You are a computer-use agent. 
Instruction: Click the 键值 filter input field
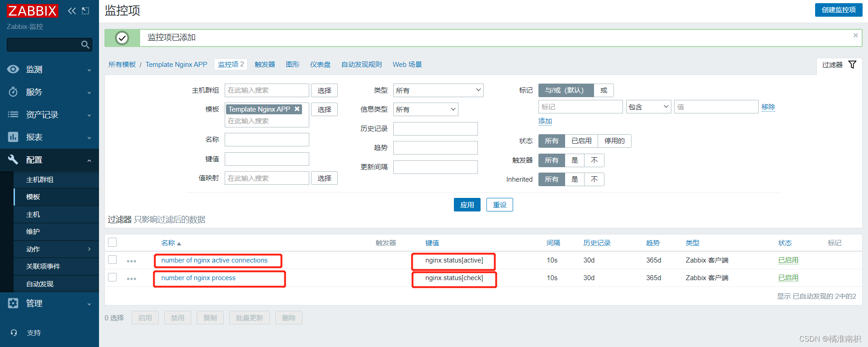(267, 159)
